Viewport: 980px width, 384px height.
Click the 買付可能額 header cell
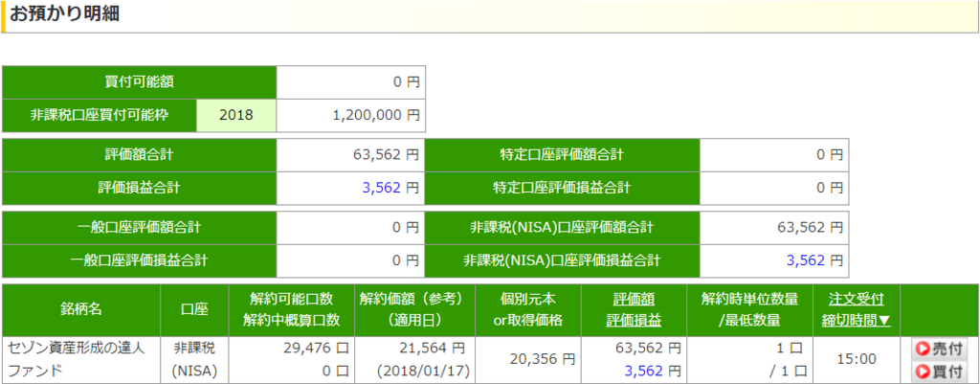tap(140, 82)
